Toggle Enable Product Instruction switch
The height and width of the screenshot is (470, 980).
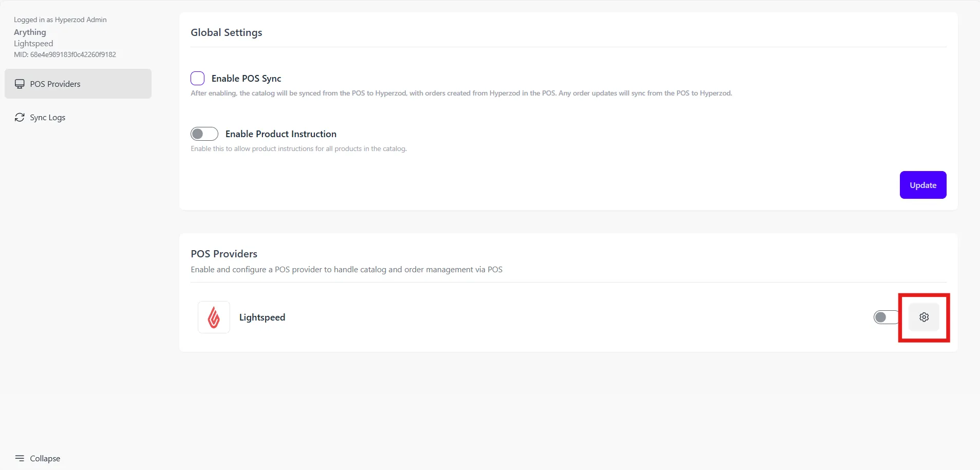(204, 134)
